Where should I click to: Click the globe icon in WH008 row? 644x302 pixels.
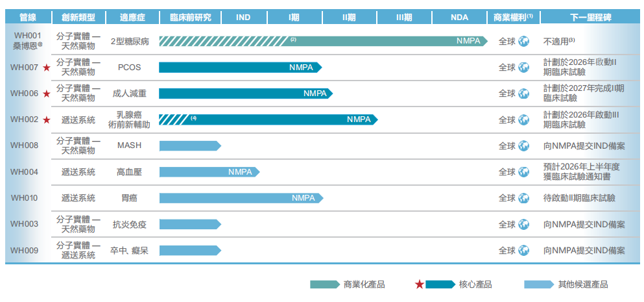[x=523, y=145]
